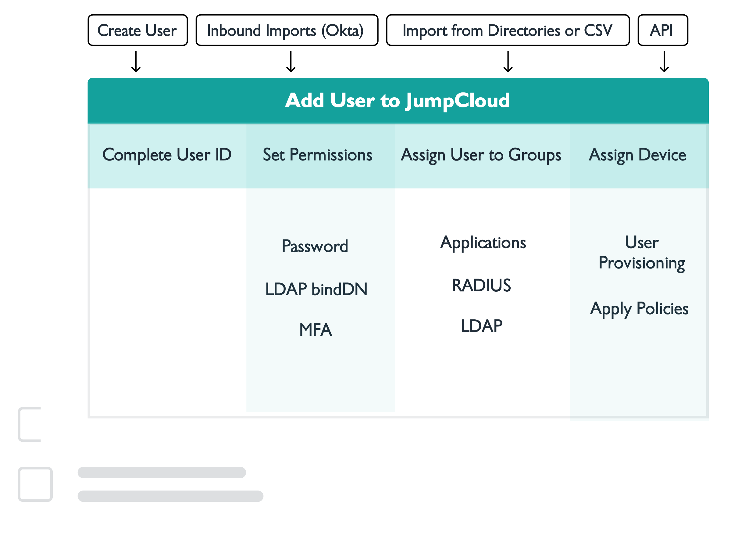Tick the partially hidden upper checkbox

click(x=29, y=424)
